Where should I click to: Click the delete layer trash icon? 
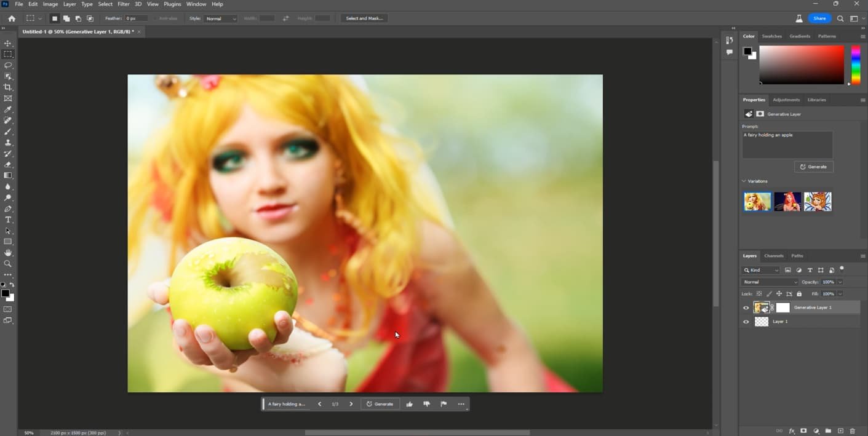[x=852, y=431]
